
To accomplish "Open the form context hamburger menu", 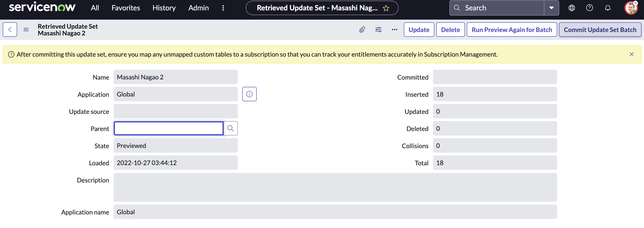I will tap(26, 30).
